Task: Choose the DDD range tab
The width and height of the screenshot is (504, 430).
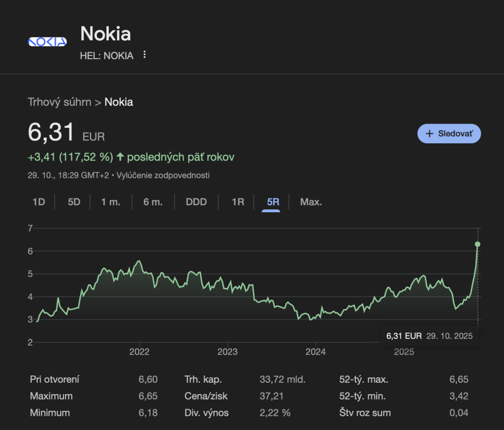Action: pyautogui.click(x=196, y=202)
